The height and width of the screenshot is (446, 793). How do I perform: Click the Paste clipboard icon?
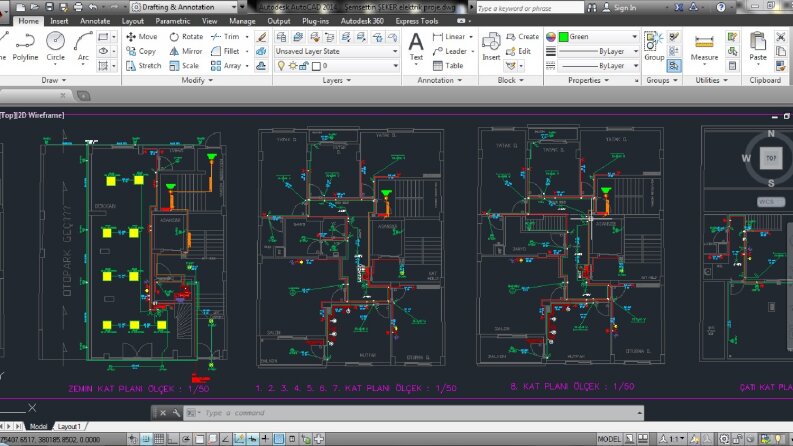click(x=758, y=47)
